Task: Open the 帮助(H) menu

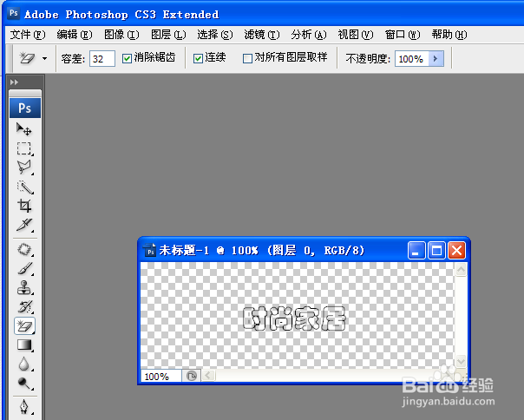Action: 449,35
